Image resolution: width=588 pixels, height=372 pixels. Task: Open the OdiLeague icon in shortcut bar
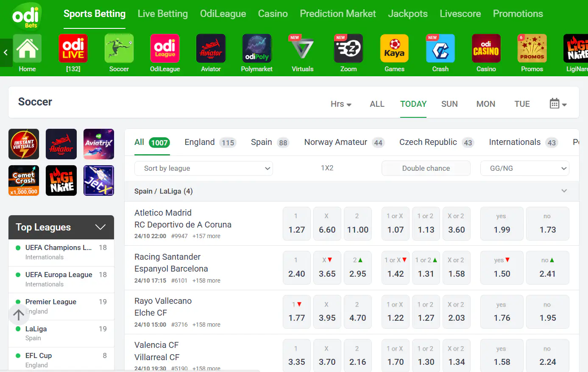pyautogui.click(x=165, y=53)
